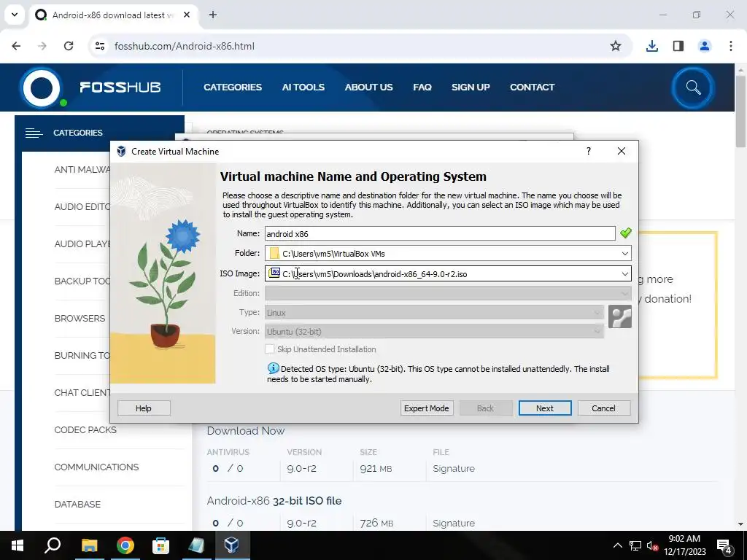
Task: Open File Explorer from taskbar
Action: 89,545
